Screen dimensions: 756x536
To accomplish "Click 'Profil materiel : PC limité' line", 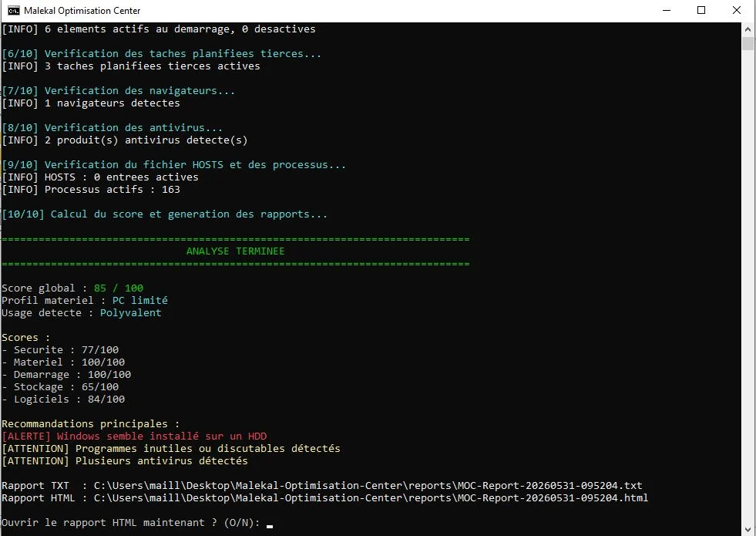I will [85, 301].
